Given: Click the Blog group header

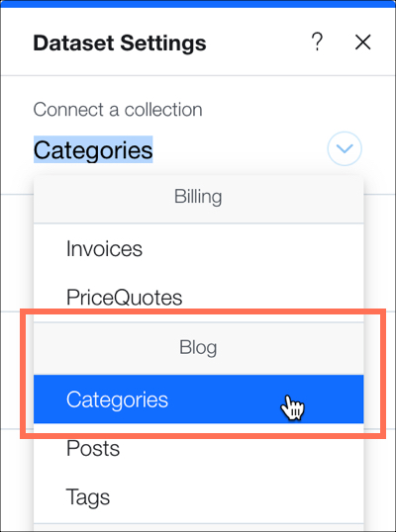Looking at the screenshot, I should [198, 348].
